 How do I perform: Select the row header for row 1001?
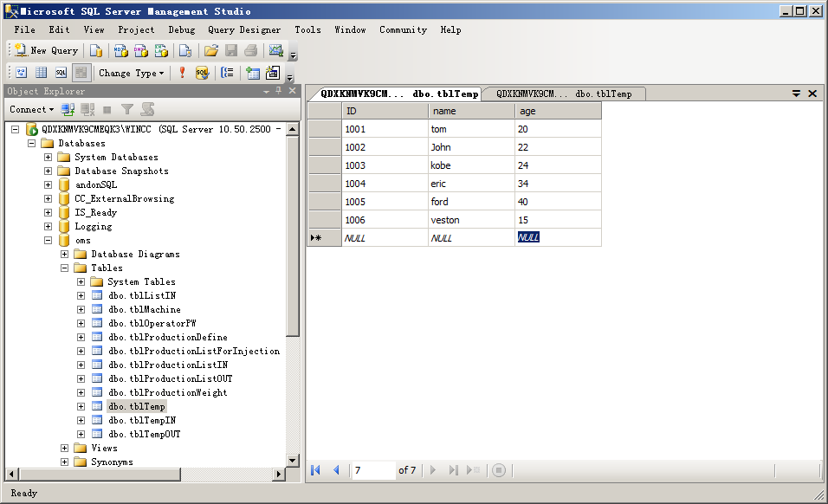[324, 129]
